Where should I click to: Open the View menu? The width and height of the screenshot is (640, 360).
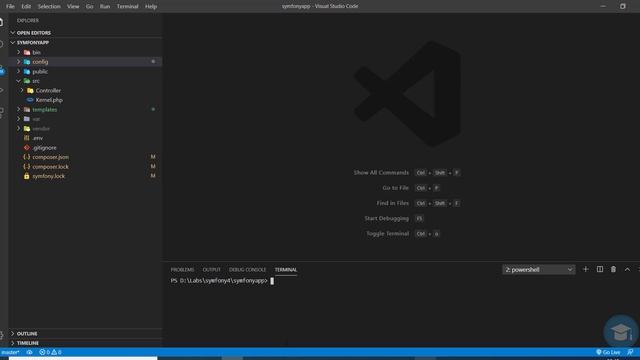pyautogui.click(x=73, y=6)
